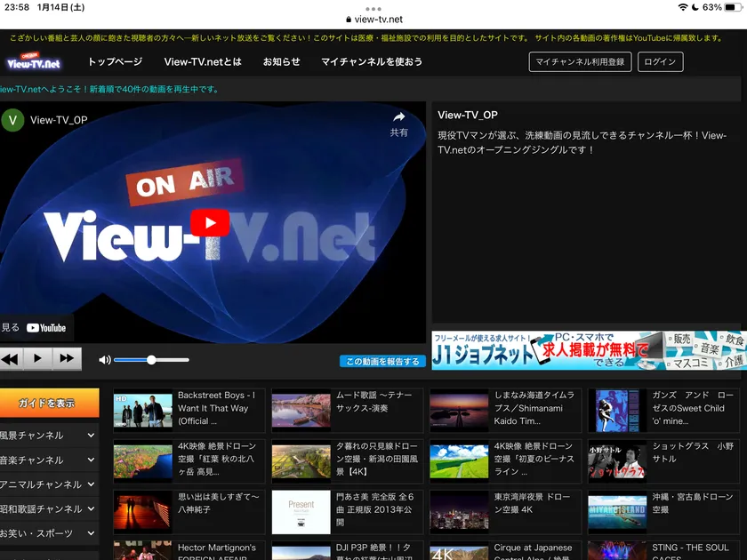
Task: Open the トップページ menu item
Action: click(x=115, y=62)
